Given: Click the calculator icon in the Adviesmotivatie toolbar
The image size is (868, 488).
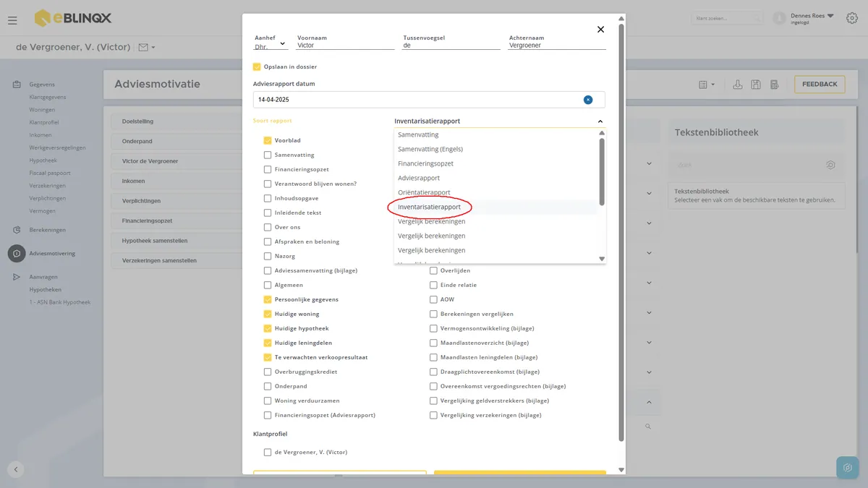Looking at the screenshot, I should point(774,85).
